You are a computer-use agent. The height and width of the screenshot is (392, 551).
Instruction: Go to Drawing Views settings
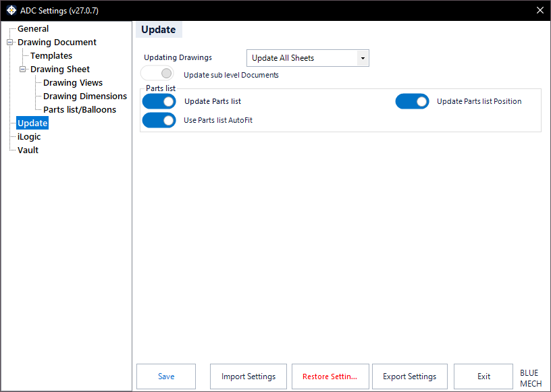click(x=73, y=82)
